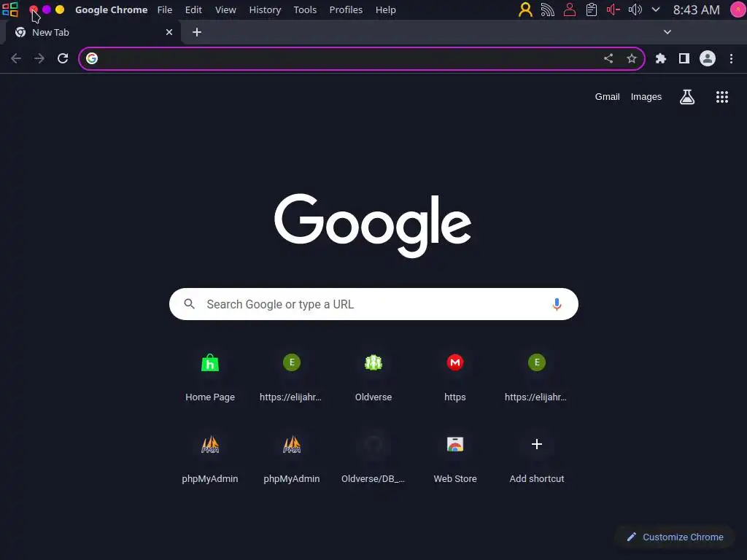The height and width of the screenshot is (560, 747).
Task: Click the share icon in address bar
Action: pos(608,58)
